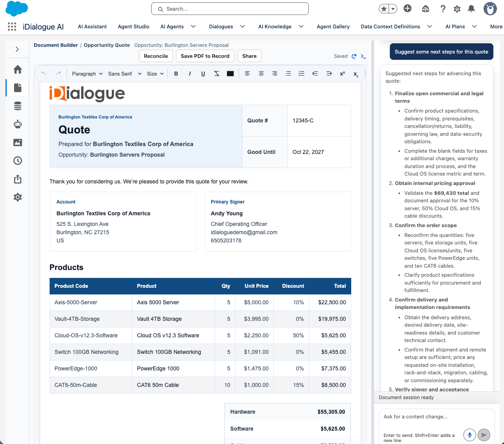Image resolution: width=504 pixels, height=444 pixels.
Task: Send the chat message arrow button
Action: pyautogui.click(x=484, y=435)
